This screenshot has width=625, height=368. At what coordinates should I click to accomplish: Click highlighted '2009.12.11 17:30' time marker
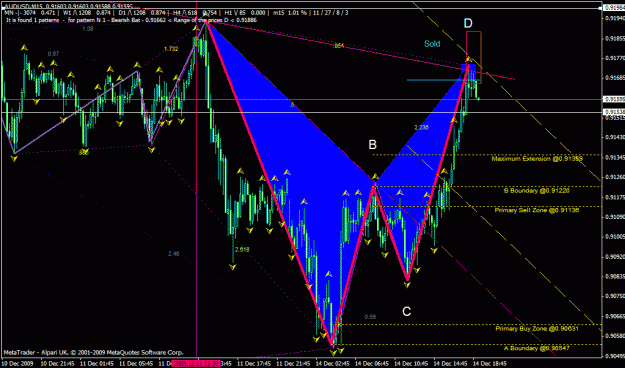pos(196,364)
